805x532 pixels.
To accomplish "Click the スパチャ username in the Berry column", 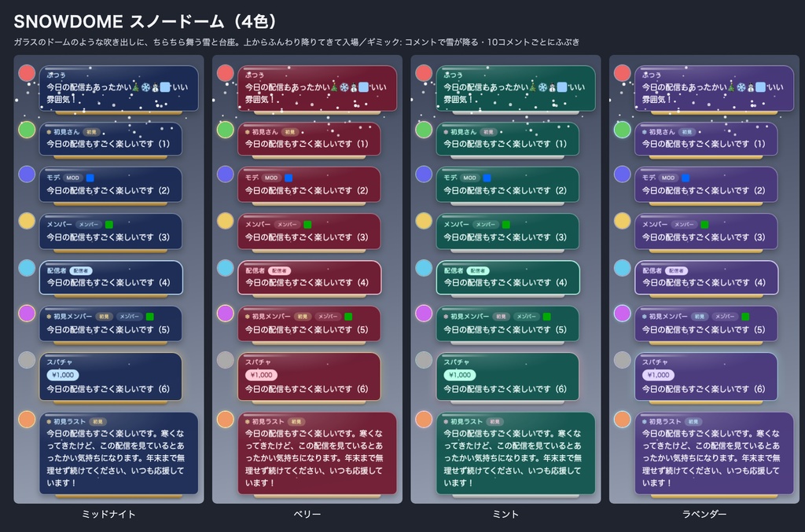I will coord(258,362).
